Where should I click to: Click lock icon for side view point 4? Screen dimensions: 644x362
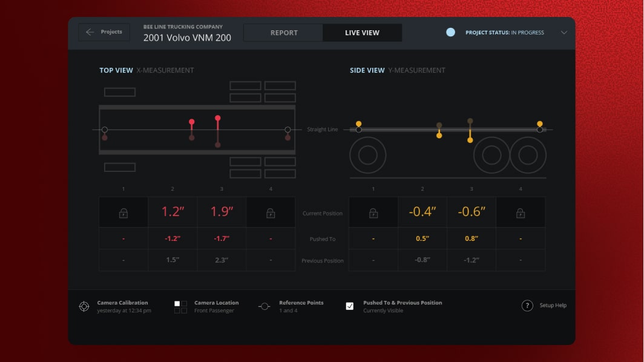click(521, 213)
